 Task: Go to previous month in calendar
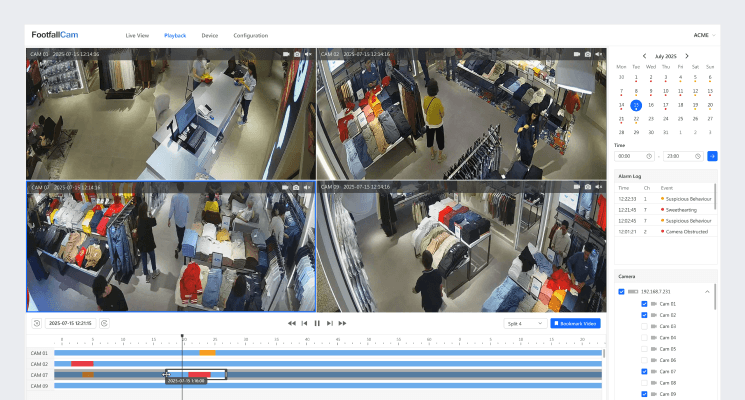644,56
